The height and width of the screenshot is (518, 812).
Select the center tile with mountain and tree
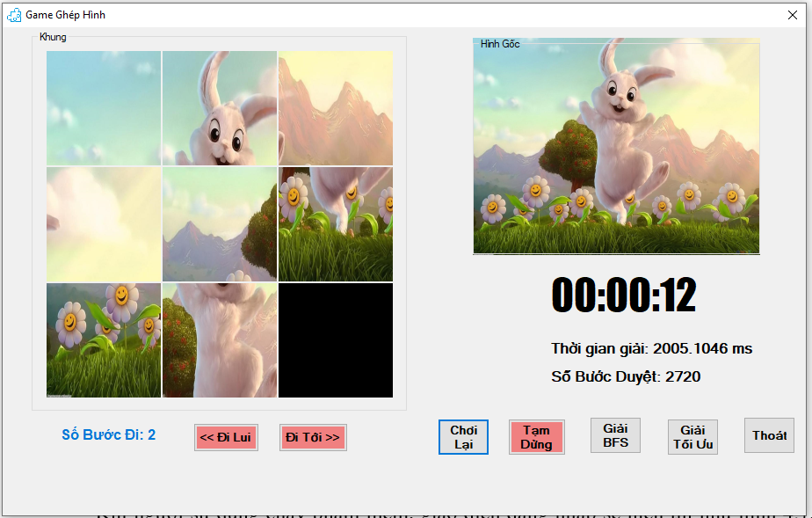point(220,224)
